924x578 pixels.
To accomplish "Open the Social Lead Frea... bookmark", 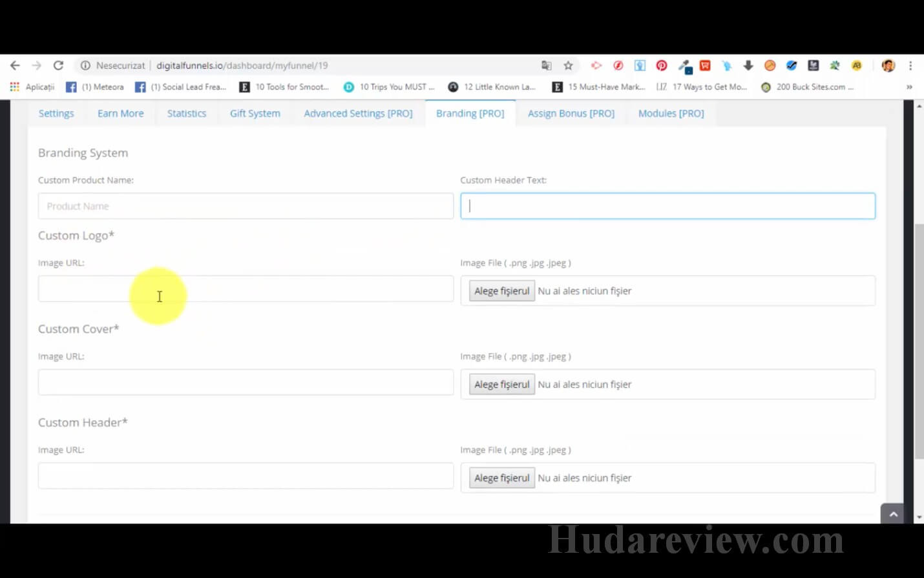I will [x=181, y=87].
